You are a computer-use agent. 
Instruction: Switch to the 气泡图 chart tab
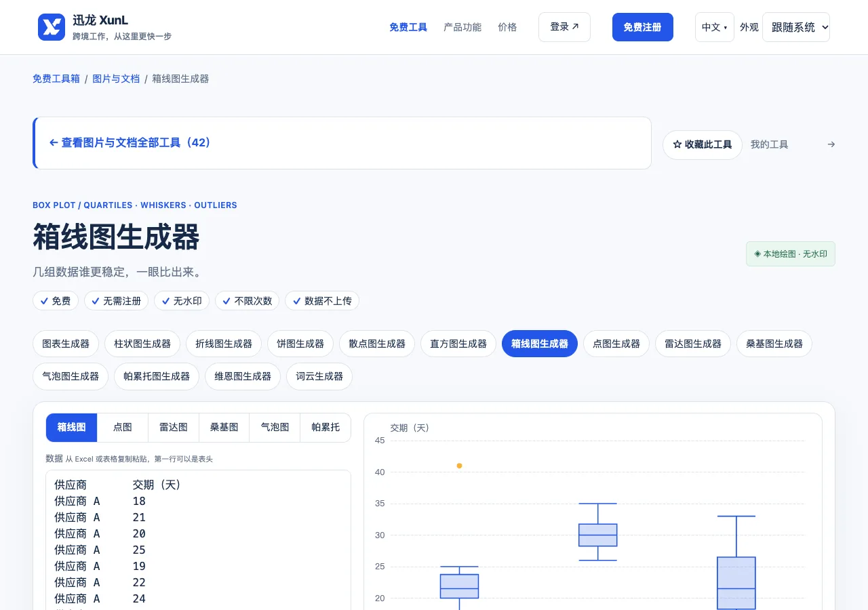pos(275,428)
